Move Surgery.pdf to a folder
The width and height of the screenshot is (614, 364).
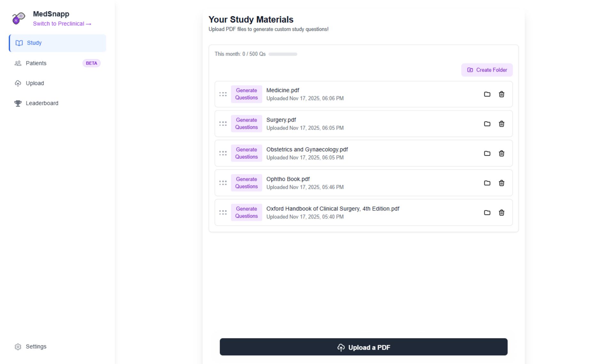click(487, 124)
